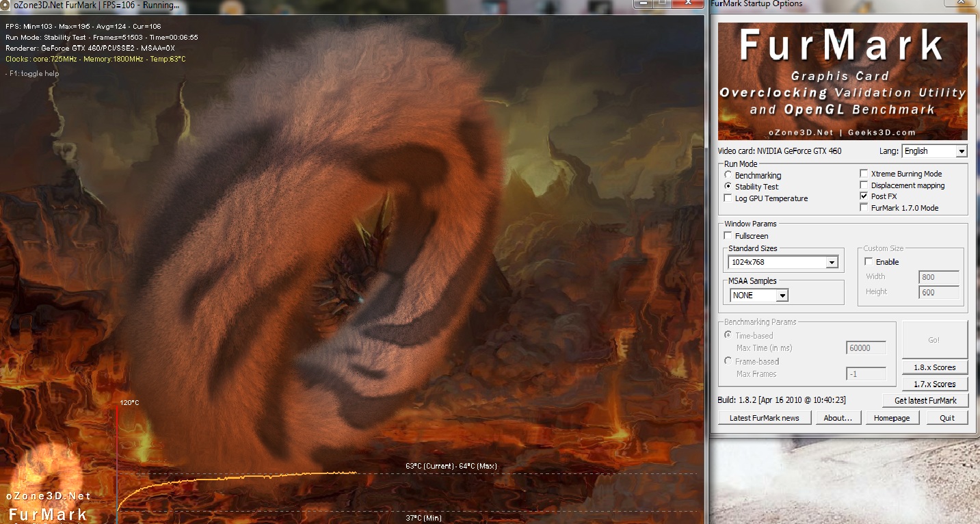Check the Custom Size Enable box
Viewport: 980px width, 524px height.
click(869, 262)
